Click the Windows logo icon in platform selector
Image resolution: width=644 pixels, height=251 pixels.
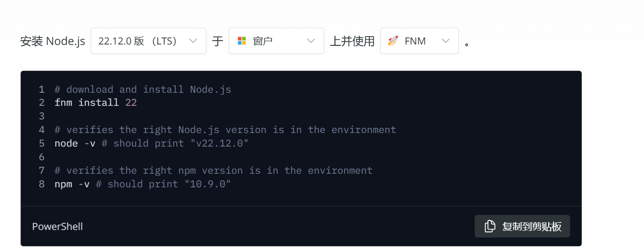pos(242,41)
